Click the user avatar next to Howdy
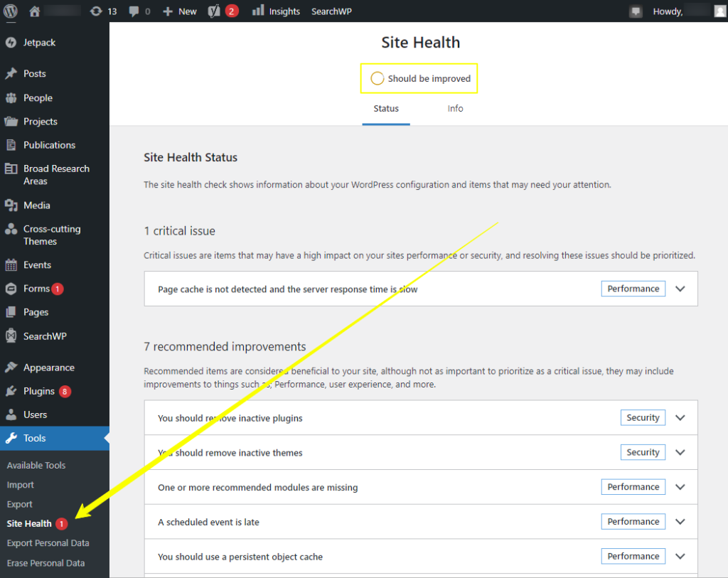 (719, 11)
